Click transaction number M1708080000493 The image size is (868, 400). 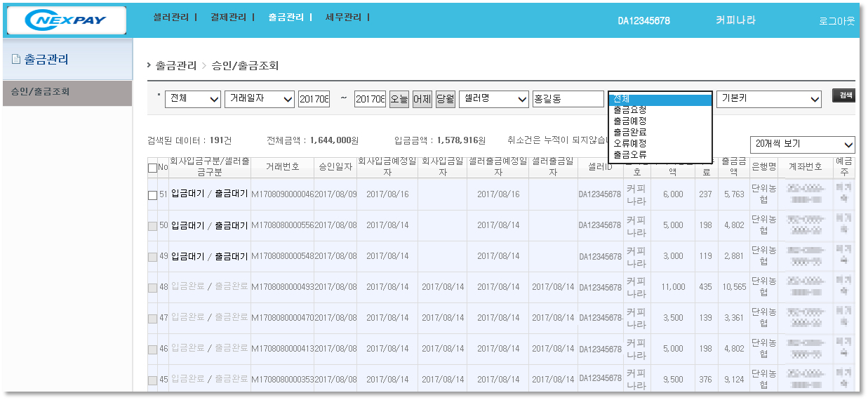[282, 287]
